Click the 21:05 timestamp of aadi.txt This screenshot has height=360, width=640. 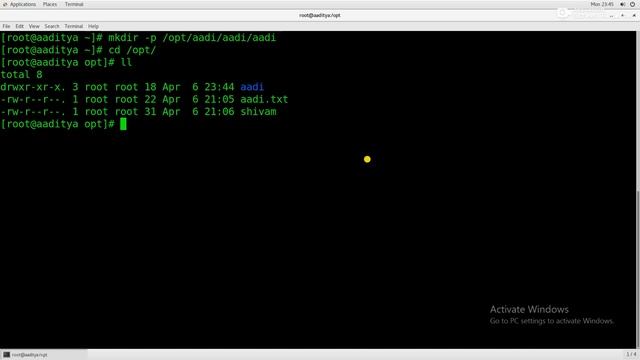click(x=219, y=99)
